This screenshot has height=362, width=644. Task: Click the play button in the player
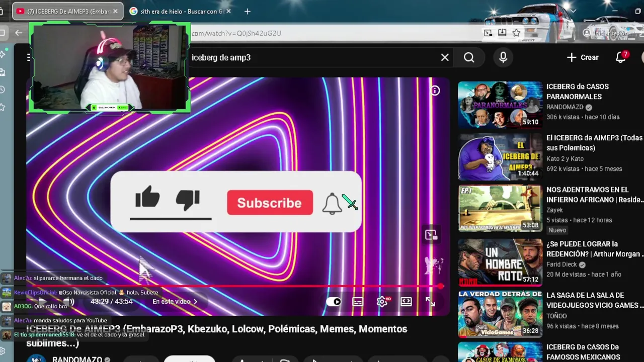(x=42, y=302)
